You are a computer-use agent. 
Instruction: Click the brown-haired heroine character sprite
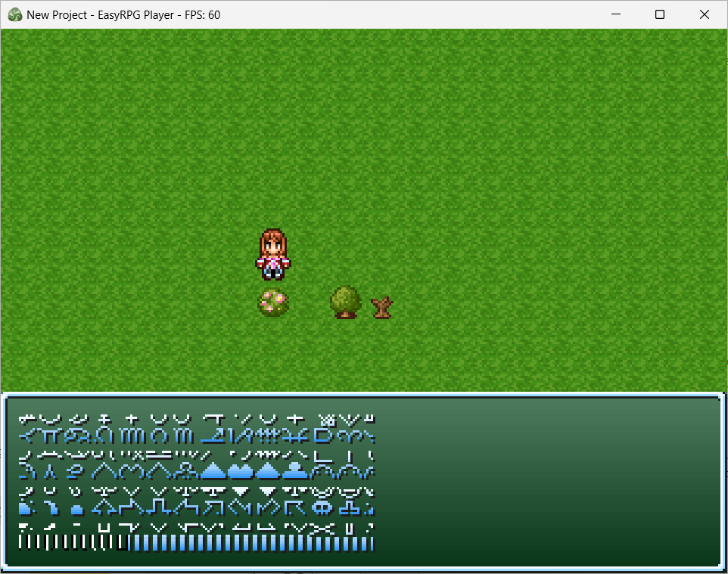272,254
